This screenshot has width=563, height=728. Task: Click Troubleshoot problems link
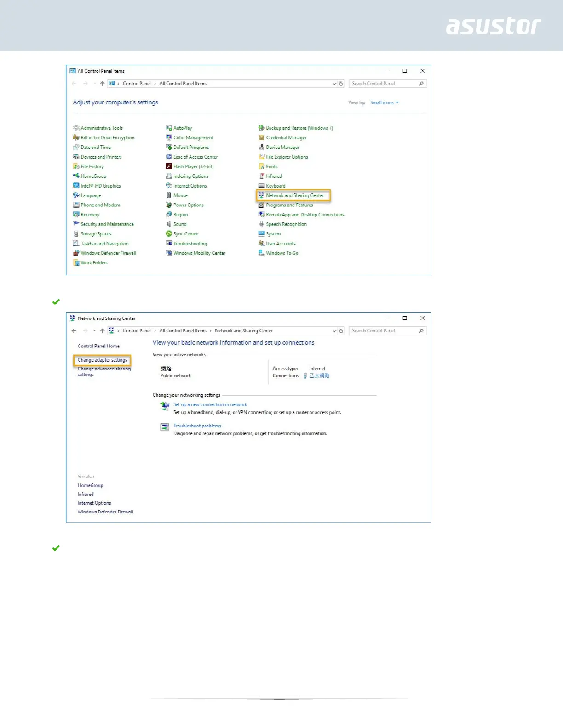coord(197,426)
